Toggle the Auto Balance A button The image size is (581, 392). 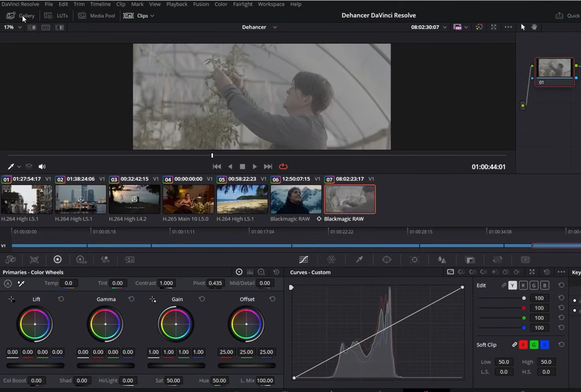pos(8,283)
